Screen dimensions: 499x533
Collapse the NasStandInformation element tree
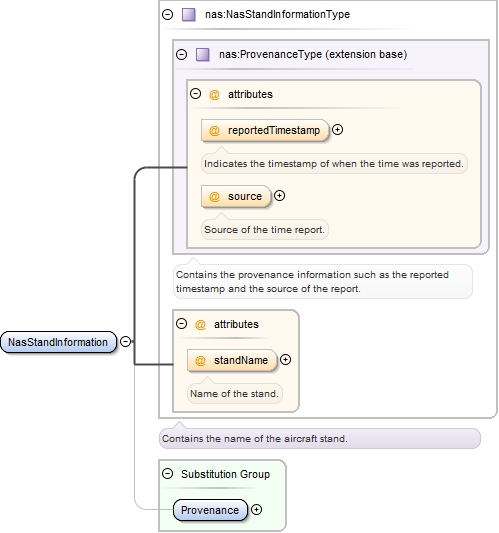[125, 341]
